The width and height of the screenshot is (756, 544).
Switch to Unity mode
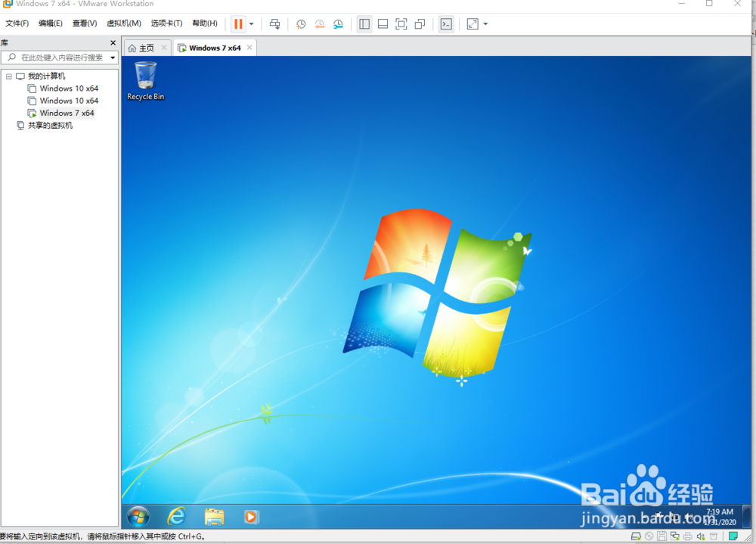pos(420,23)
